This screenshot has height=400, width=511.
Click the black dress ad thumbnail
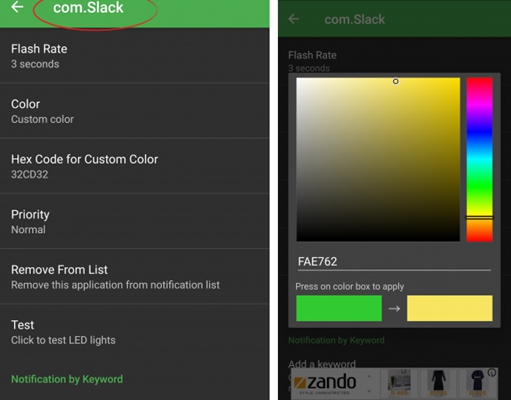coord(438,382)
